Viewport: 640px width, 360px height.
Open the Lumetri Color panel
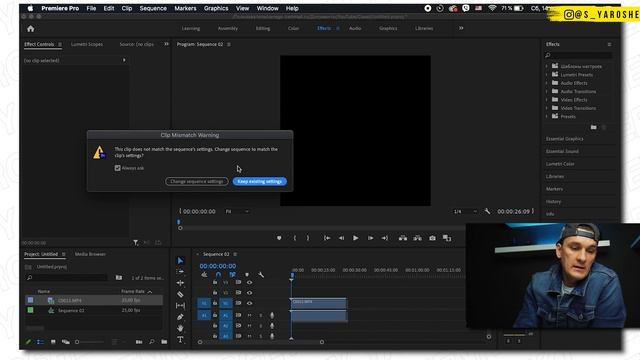coord(560,164)
